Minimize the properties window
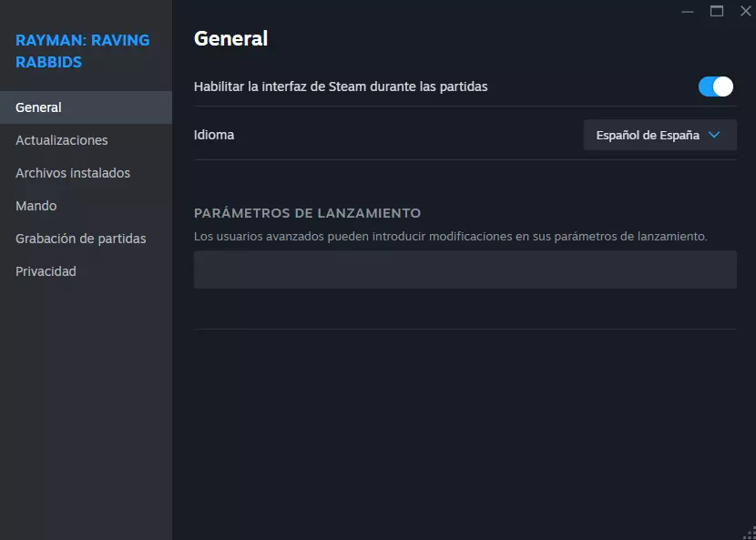756x540 pixels. coord(688,11)
